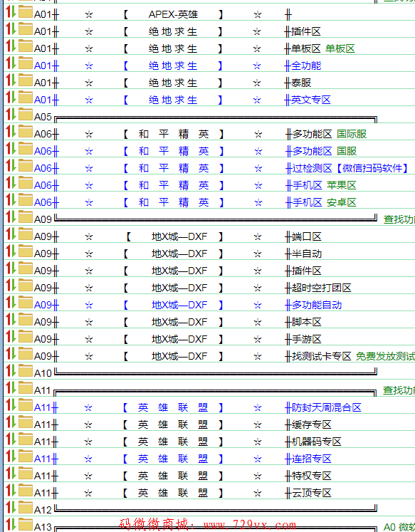Click the folder icon beside 绝地求生 英文专区

click(25, 98)
